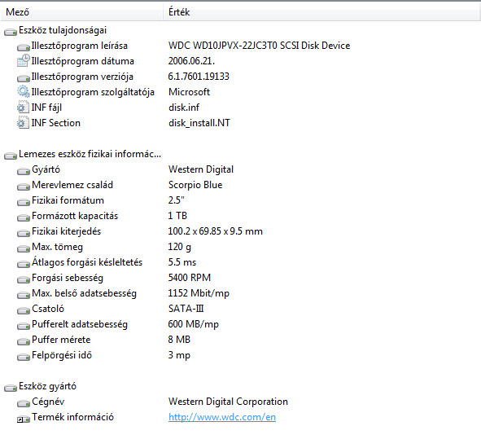Select the 600 MB/mp value
The height and width of the screenshot is (448, 481).
tap(194, 324)
